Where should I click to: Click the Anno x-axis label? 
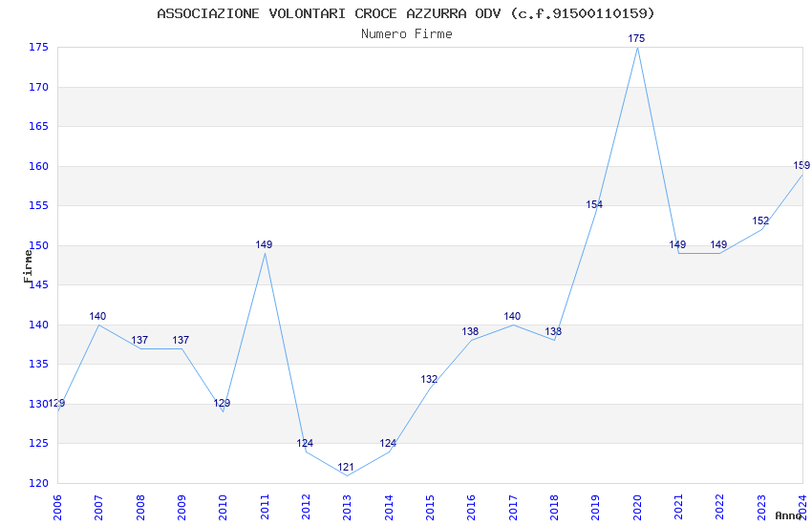pyautogui.click(x=788, y=515)
